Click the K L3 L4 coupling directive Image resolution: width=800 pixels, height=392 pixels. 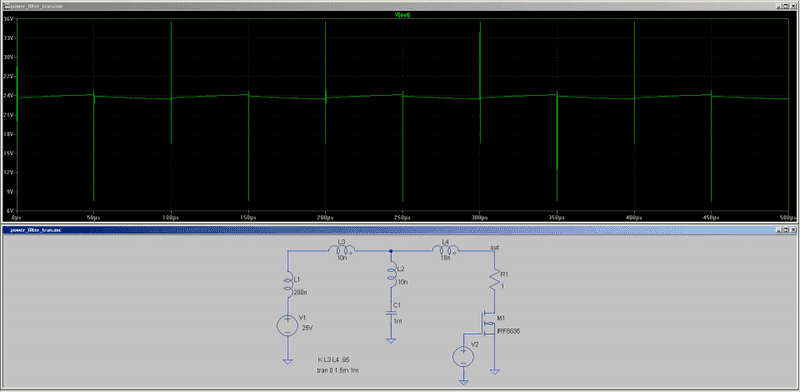pos(334,359)
